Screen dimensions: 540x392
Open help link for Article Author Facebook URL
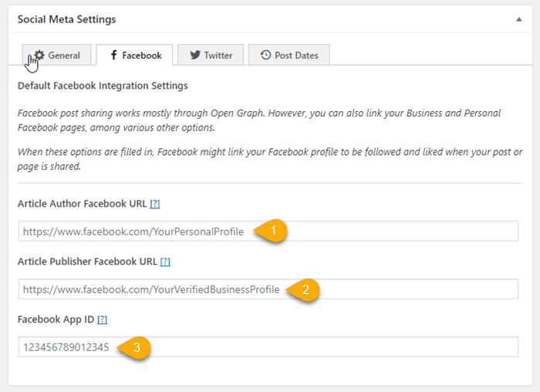point(154,204)
